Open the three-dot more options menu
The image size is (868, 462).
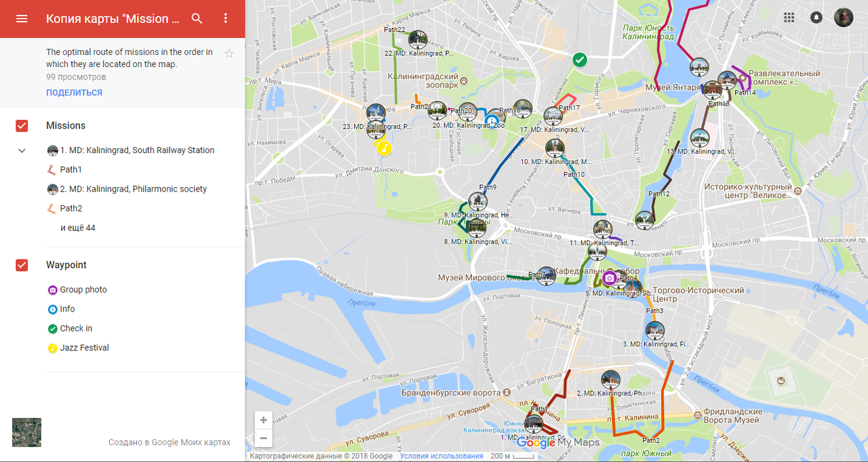[226, 19]
